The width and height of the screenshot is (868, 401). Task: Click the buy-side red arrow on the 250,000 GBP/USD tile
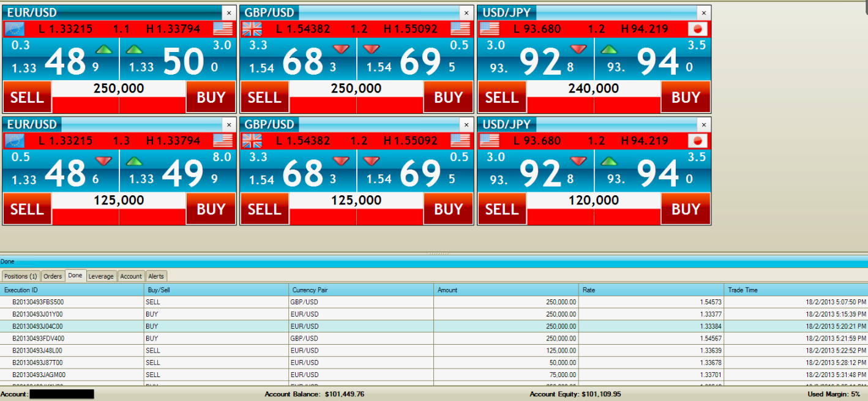point(372,49)
